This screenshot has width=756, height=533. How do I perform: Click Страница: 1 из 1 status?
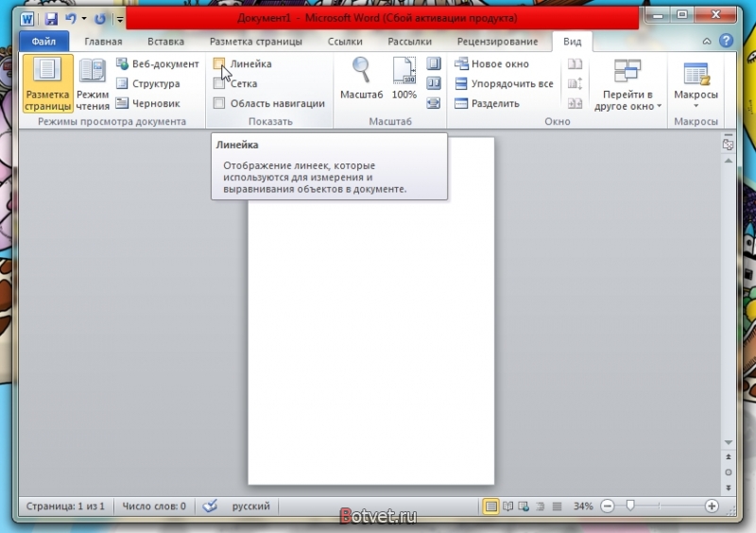point(65,506)
